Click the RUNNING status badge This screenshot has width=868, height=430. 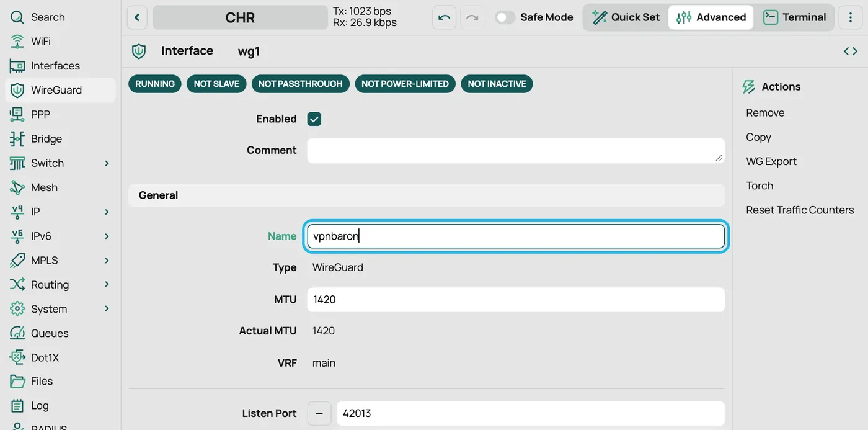point(155,84)
